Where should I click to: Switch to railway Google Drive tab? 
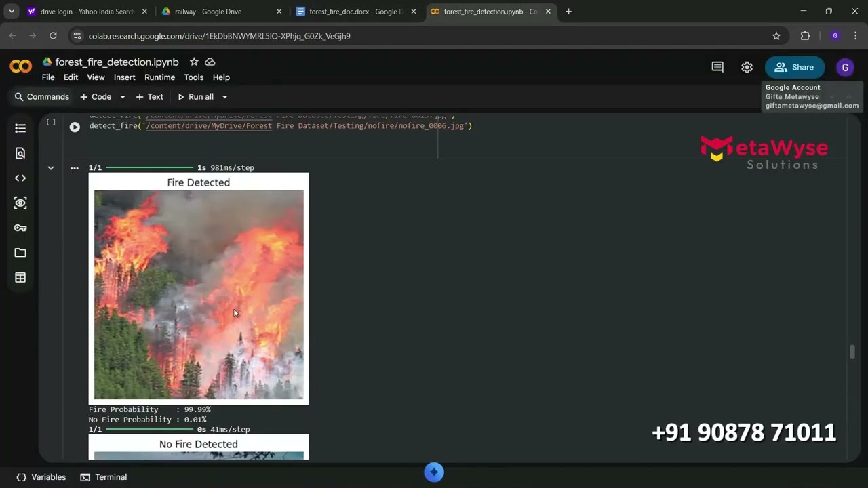click(x=222, y=12)
